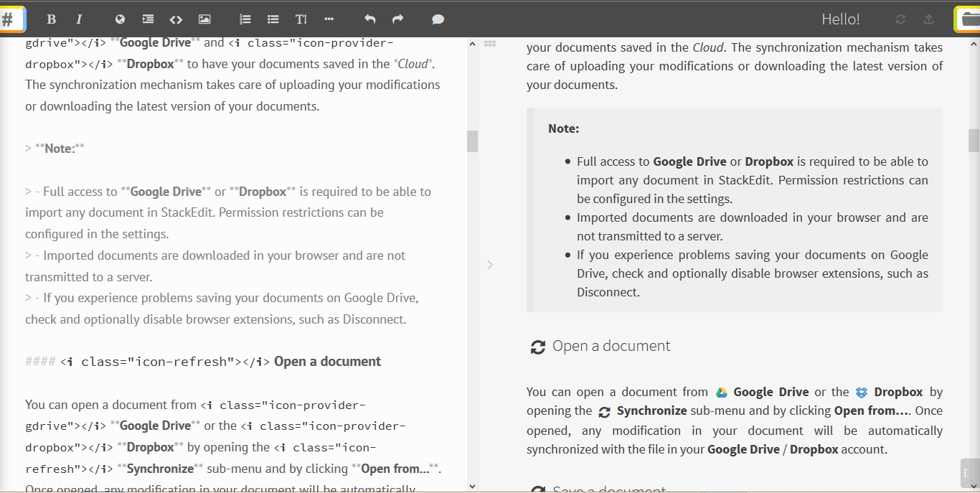Insert a code sample
The width and height of the screenshot is (980, 493).
[176, 19]
